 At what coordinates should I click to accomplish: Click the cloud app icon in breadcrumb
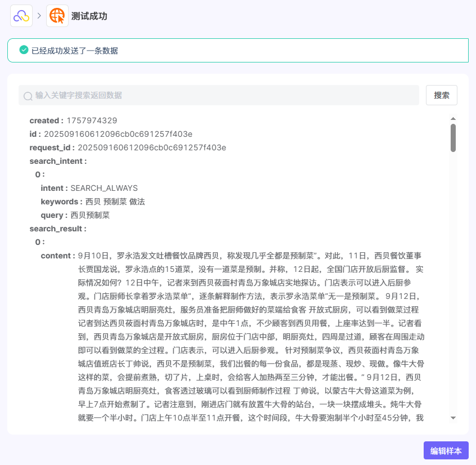pos(21,16)
